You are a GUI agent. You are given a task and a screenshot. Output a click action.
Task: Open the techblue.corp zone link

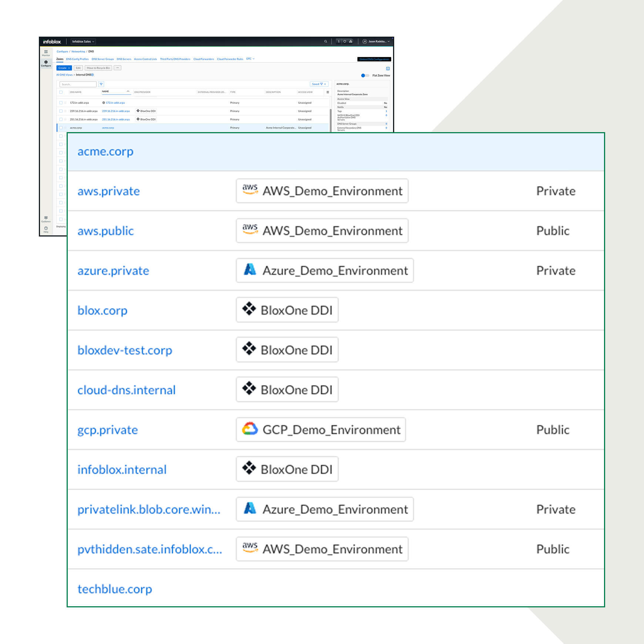115,589
